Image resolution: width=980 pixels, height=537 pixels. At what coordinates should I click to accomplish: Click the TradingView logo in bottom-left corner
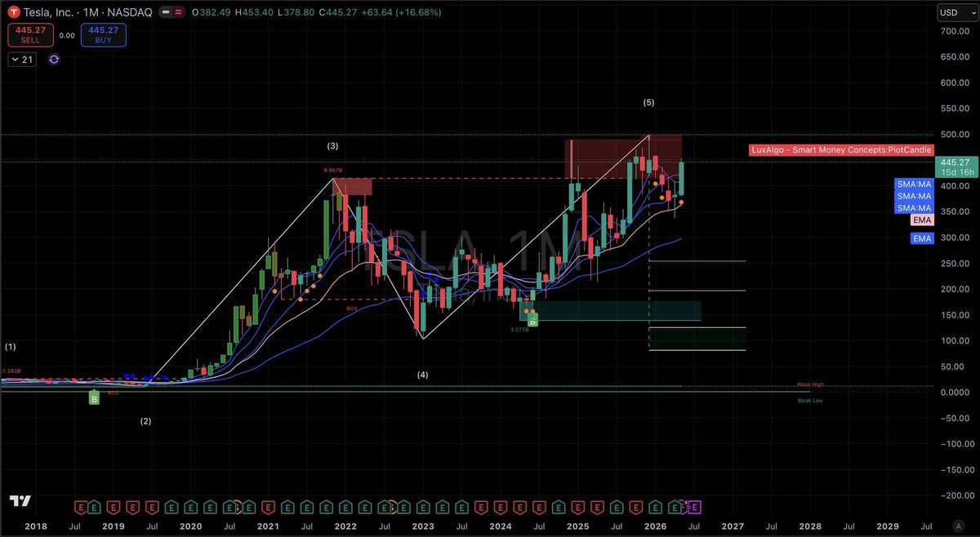pyautogui.click(x=20, y=501)
